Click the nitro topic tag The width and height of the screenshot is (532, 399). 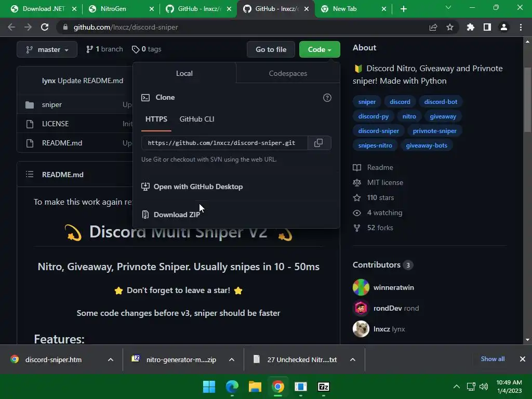(x=409, y=116)
